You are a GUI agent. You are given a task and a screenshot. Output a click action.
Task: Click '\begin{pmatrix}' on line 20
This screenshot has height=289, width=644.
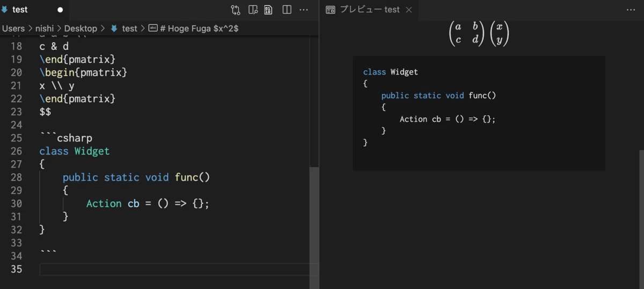83,72
